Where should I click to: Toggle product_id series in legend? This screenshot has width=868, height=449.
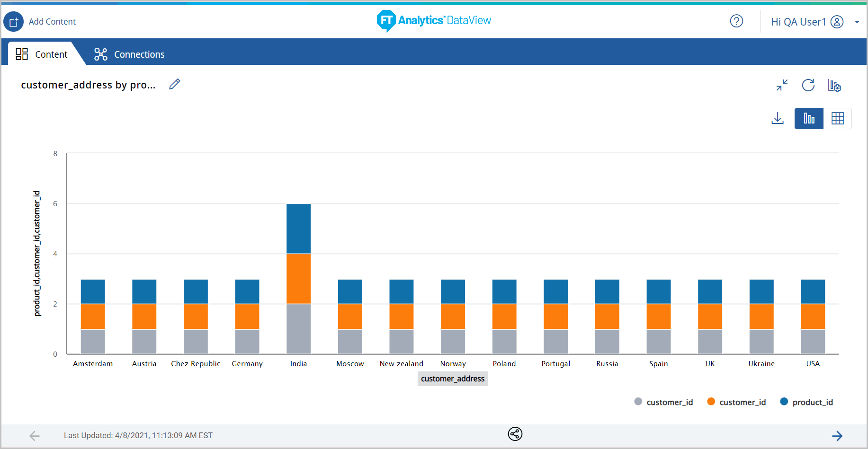coord(812,402)
